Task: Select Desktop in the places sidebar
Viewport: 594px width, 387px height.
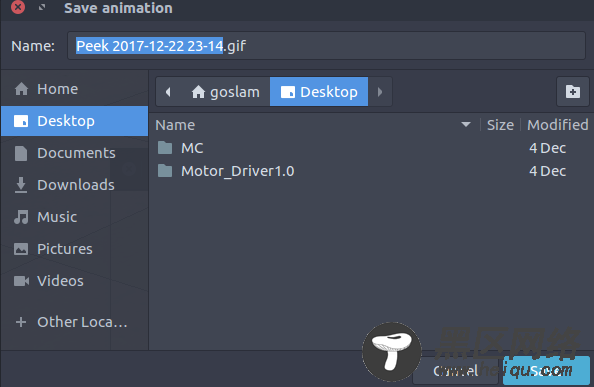Action: (x=74, y=121)
